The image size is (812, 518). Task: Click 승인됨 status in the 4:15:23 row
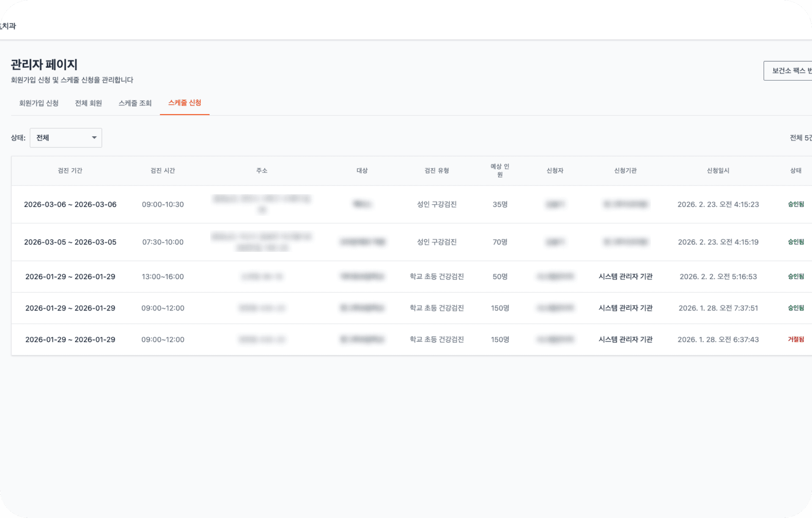pyautogui.click(x=796, y=204)
